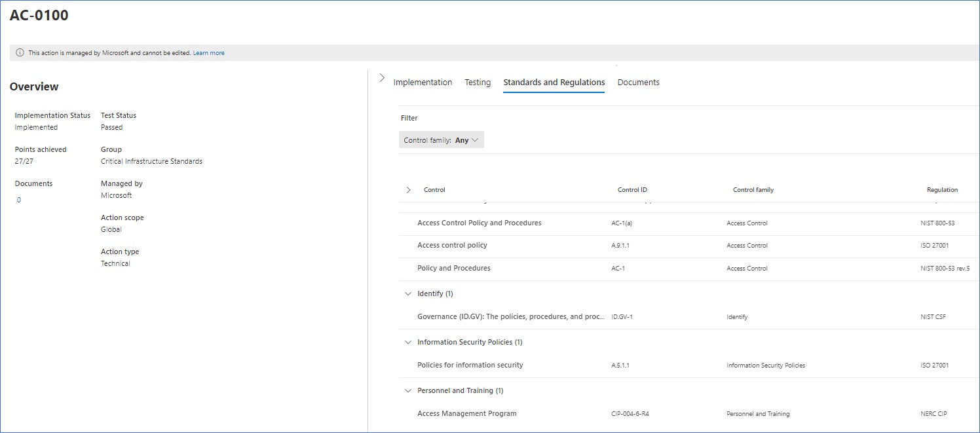Select the Governance (ID.GV) control row
Screen dimensions: 980x433
[511, 316]
